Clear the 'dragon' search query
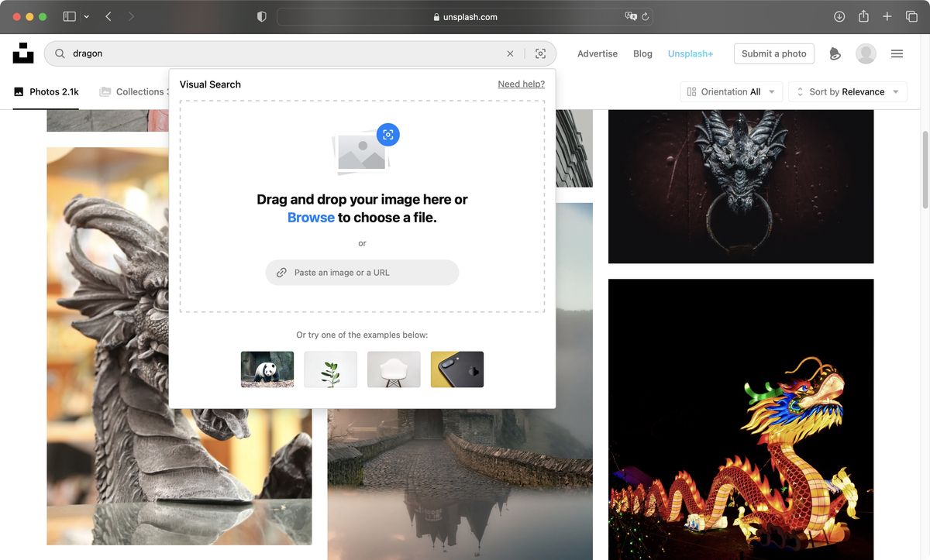The image size is (930, 560). [x=510, y=53]
